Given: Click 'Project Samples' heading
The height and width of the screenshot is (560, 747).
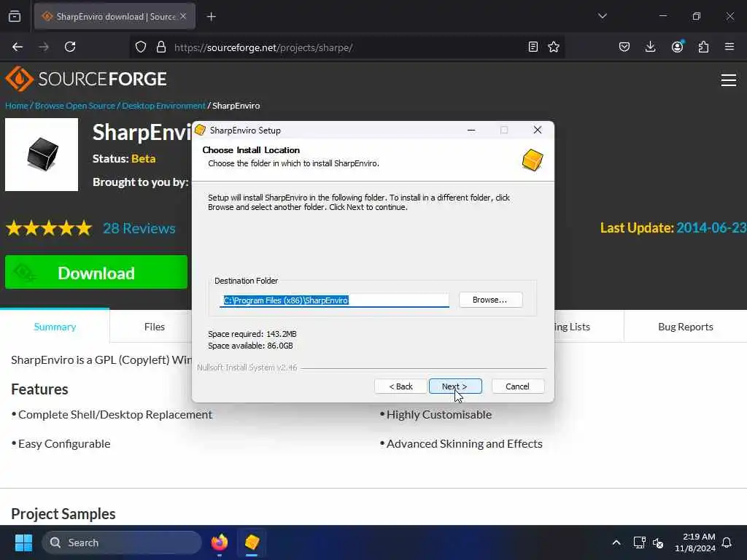Looking at the screenshot, I should click(63, 514).
